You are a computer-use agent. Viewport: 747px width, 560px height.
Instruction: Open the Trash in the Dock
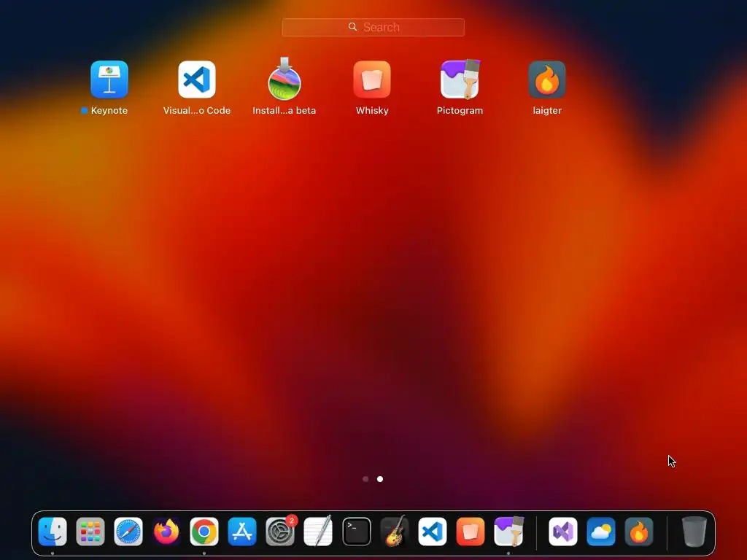694,532
